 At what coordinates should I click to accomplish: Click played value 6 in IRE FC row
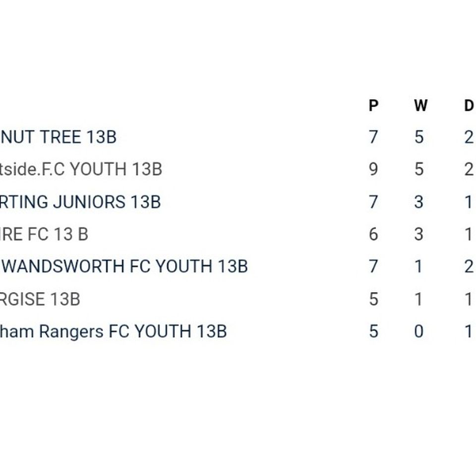[x=374, y=235]
